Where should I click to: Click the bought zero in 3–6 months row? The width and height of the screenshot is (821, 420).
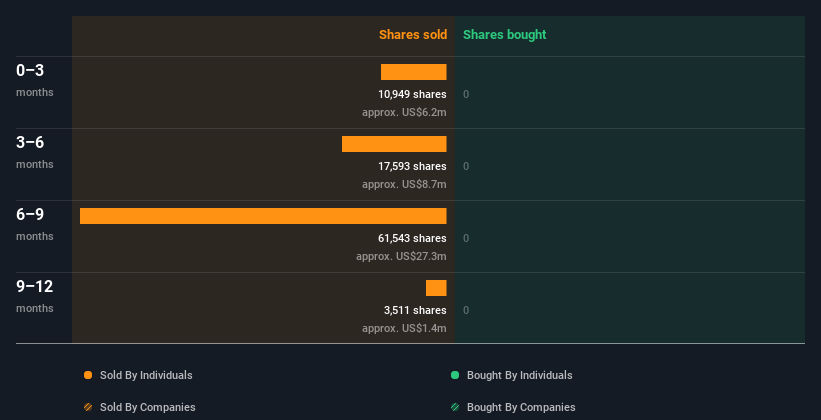[x=466, y=166]
